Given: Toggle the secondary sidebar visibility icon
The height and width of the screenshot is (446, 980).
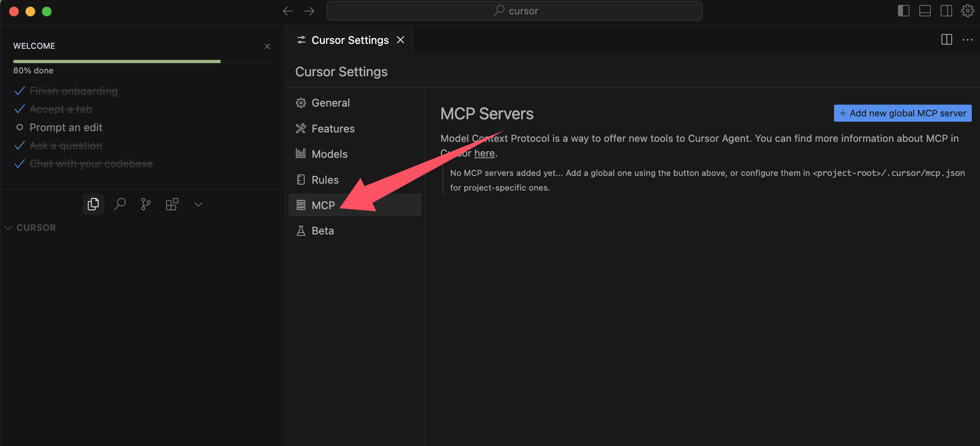Looking at the screenshot, I should [x=946, y=11].
